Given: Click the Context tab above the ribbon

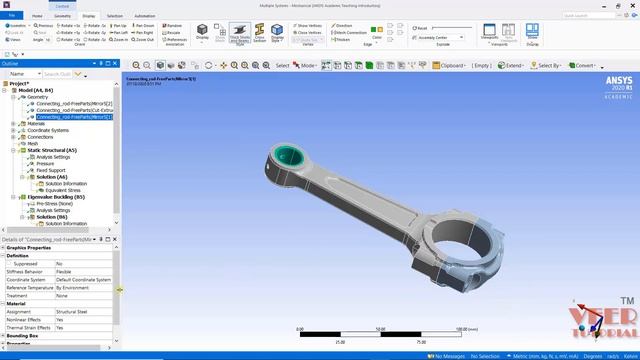Looking at the screenshot, I should [62, 6].
